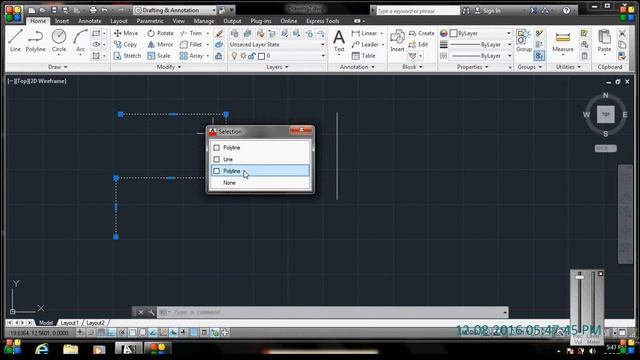Activate the Move command

point(126,33)
